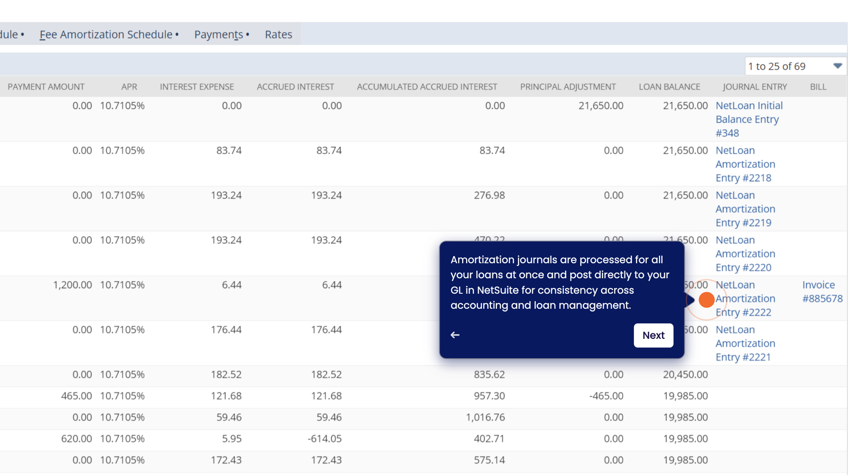Screen dimensions: 868x475
Task: Click the Next button in tooltip
Action: 653,335
